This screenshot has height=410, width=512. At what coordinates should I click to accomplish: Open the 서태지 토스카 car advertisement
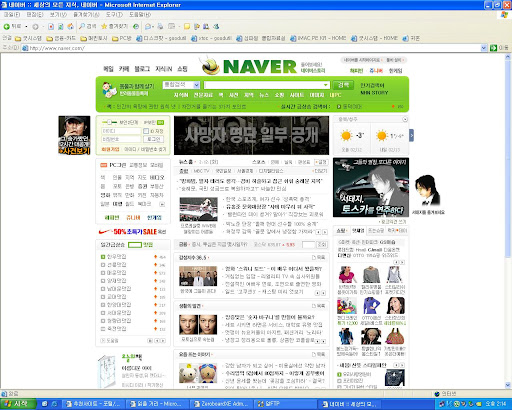tap(371, 187)
